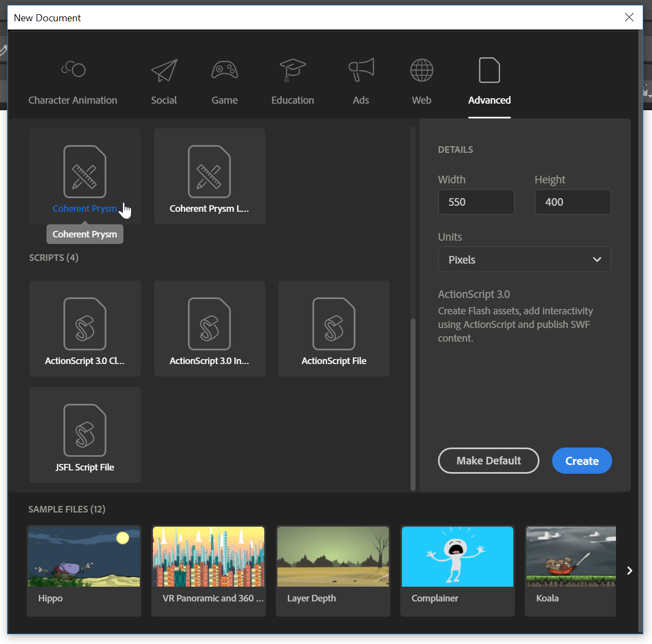The image size is (652, 644).
Task: Select the Character Animation category icon
Action: (x=73, y=69)
